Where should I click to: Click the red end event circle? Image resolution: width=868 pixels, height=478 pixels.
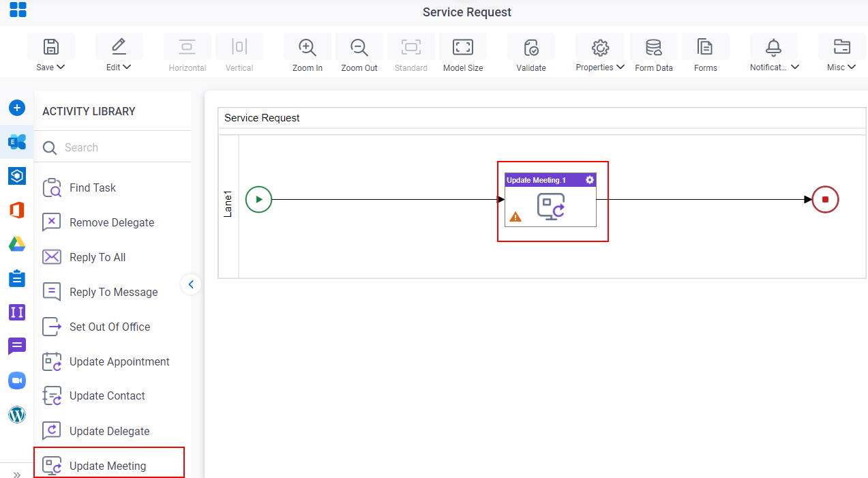(x=825, y=200)
